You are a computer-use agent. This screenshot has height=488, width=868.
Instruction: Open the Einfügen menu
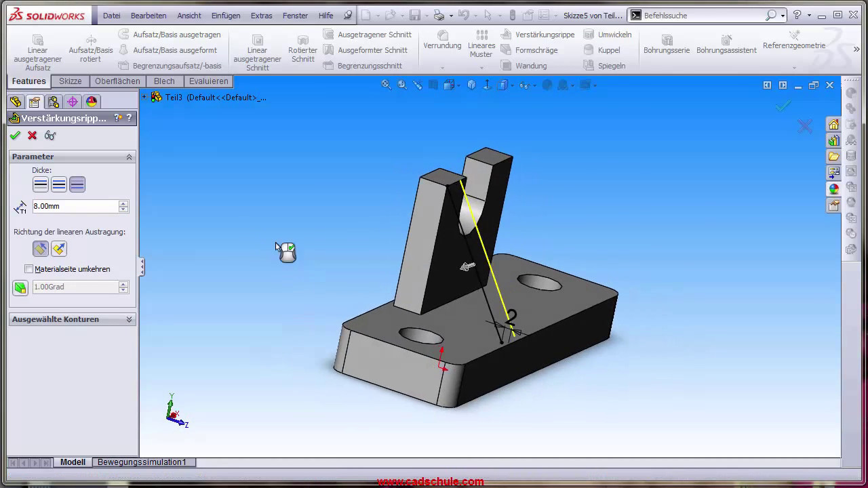[x=225, y=16]
